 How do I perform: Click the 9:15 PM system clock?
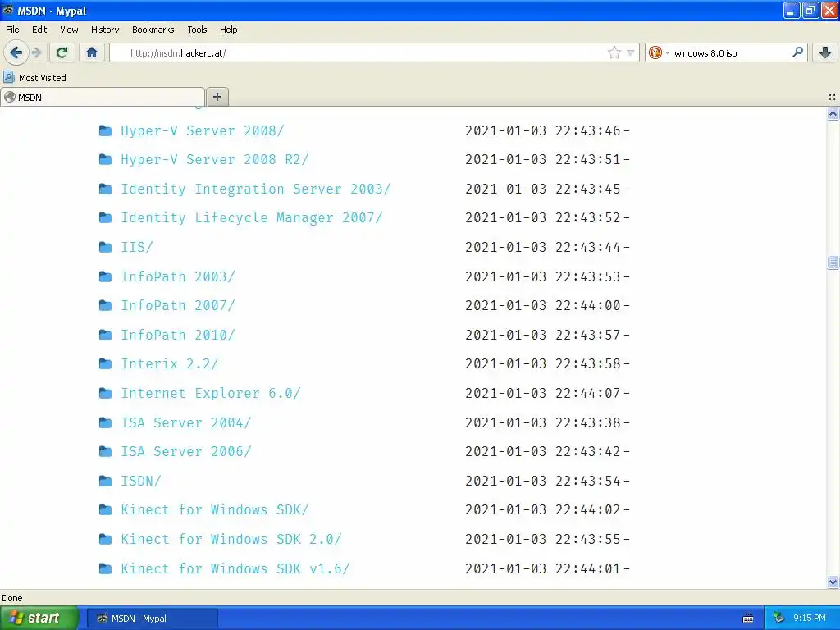[810, 619]
